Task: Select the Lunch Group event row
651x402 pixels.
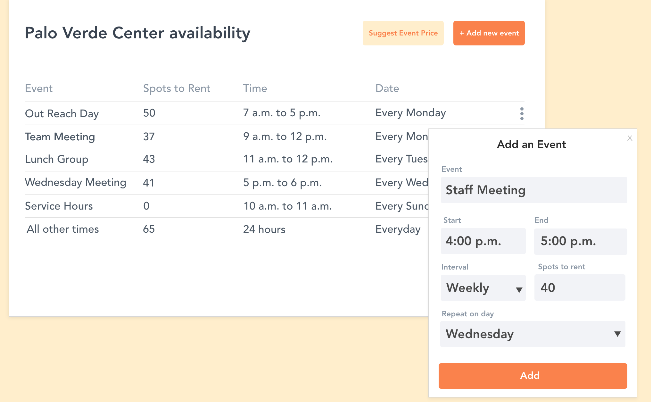Action: (227, 159)
